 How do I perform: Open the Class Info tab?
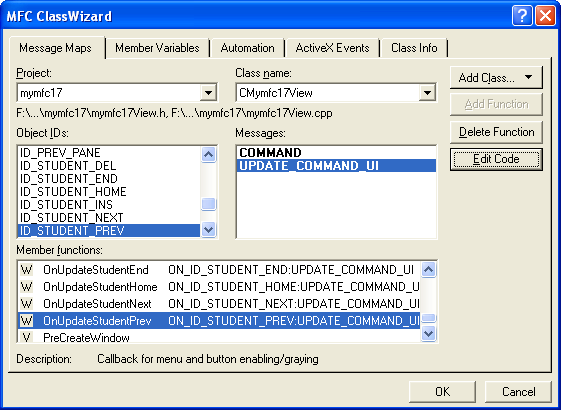pos(414,48)
